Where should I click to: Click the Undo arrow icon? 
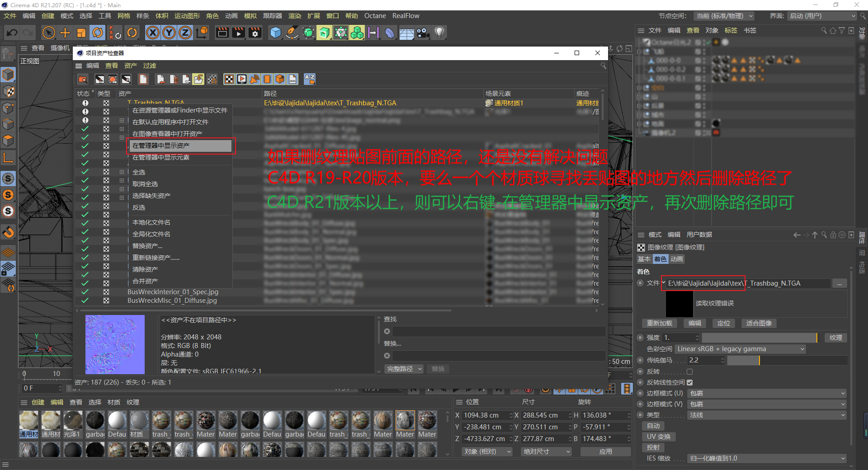pos(12,33)
